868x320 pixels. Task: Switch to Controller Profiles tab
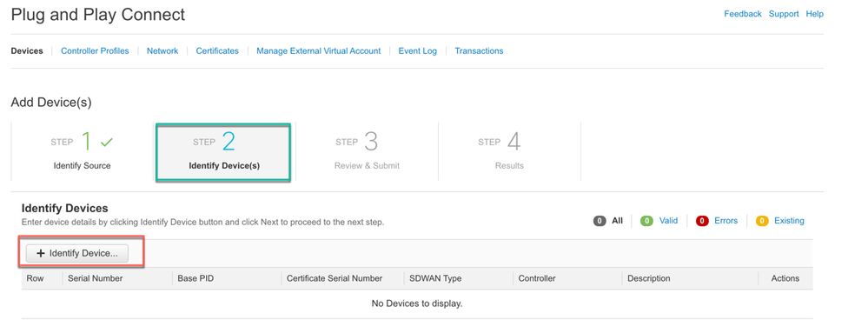(95, 51)
